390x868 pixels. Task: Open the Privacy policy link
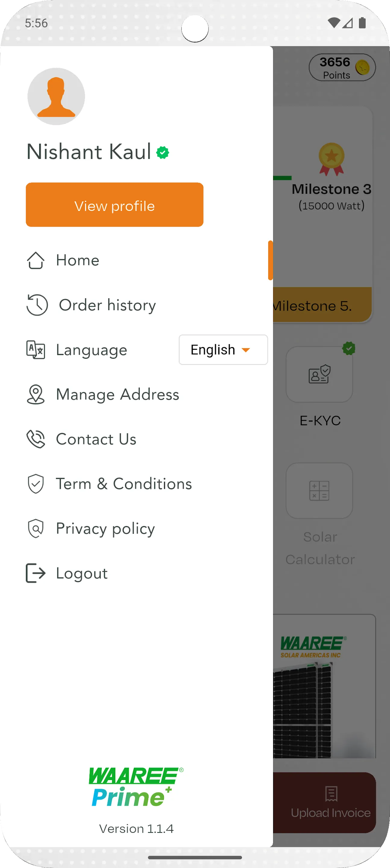[105, 528]
